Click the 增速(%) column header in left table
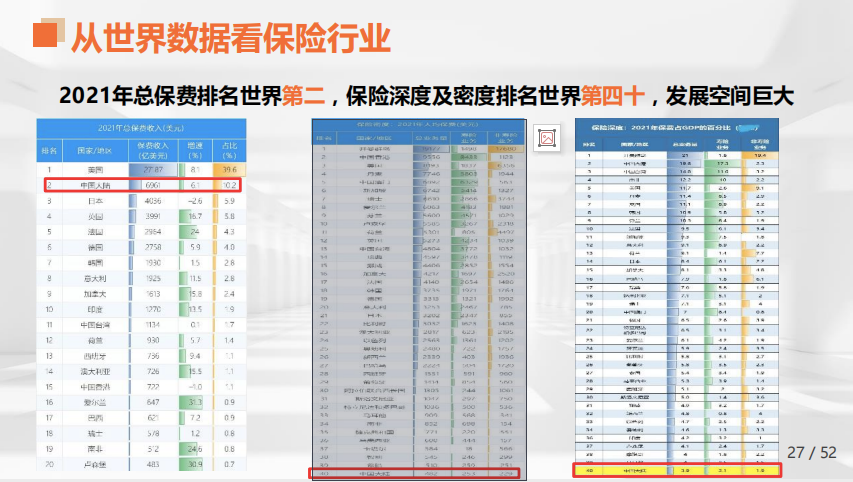Image resolution: width=853 pixels, height=482 pixels. click(x=195, y=150)
